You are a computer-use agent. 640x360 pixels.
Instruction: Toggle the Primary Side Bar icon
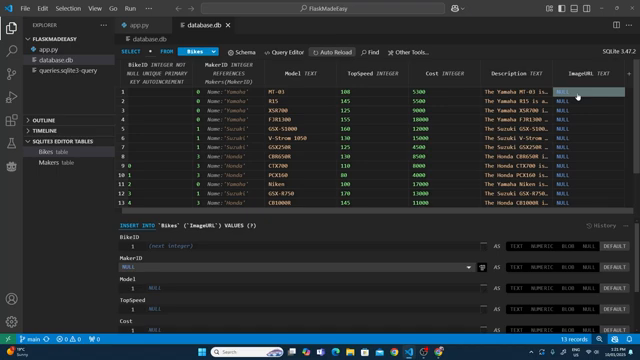point(562,8)
